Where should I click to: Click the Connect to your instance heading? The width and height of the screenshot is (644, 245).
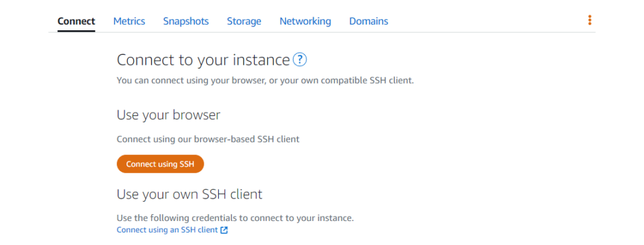(203, 60)
